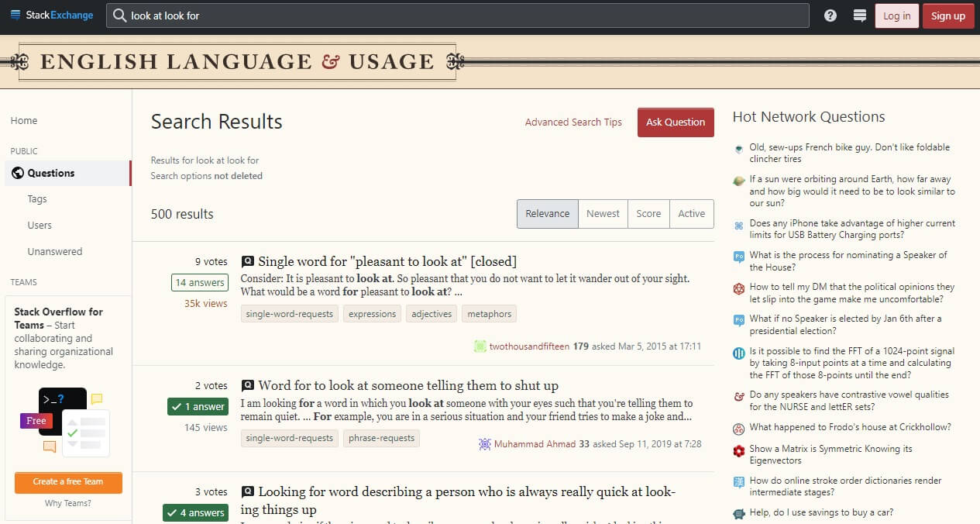
Task: Sort results by Newest
Action: [603, 214]
